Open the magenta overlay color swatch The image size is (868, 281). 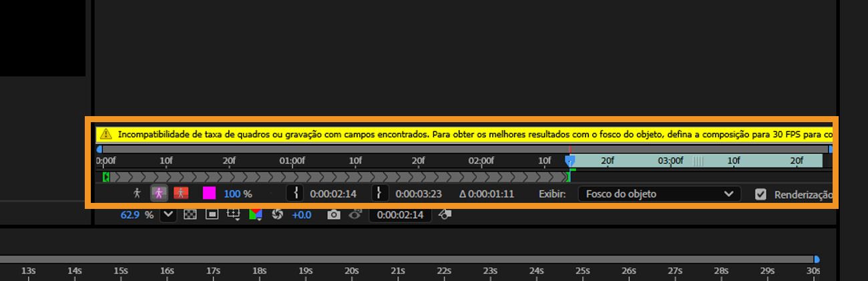coord(209,194)
